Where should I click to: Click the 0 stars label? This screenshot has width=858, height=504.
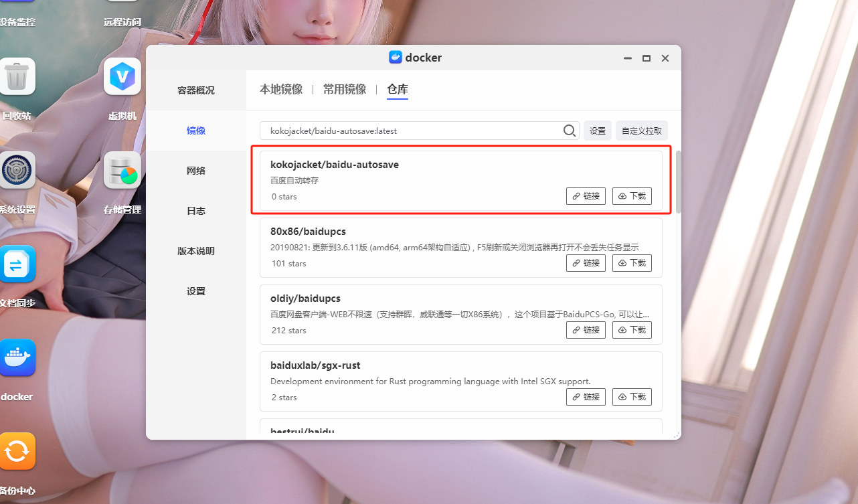pos(284,197)
